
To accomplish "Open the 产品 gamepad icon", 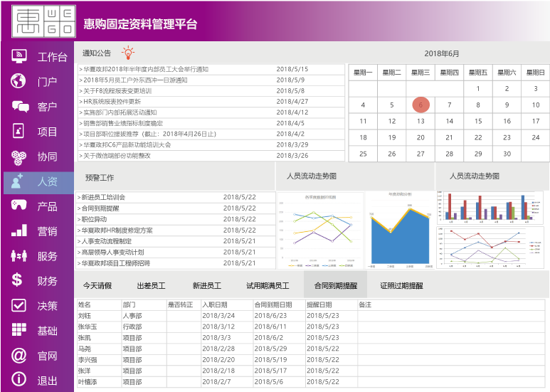I will [19, 206].
